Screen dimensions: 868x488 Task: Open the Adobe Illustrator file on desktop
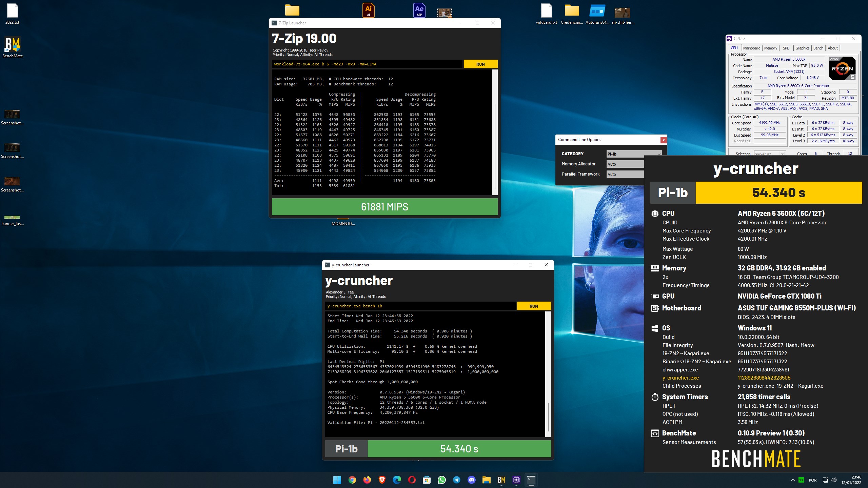[x=369, y=10]
